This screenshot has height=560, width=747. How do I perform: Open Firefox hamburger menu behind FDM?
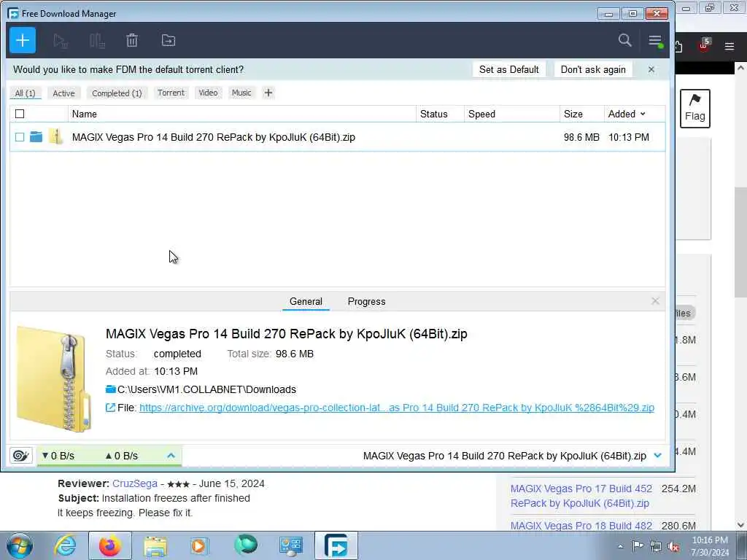coord(729,46)
